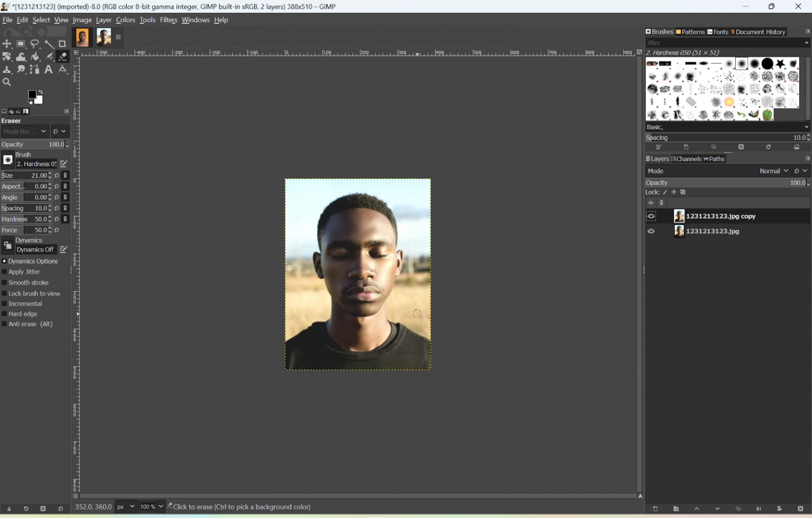Screen dimensions: 812x518
Task: Reset colors to default black and white
Action: pyautogui.click(x=30, y=101)
